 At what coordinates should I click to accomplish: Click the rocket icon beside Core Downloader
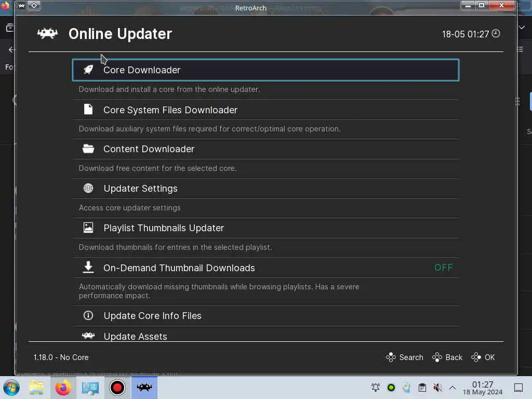click(x=88, y=70)
